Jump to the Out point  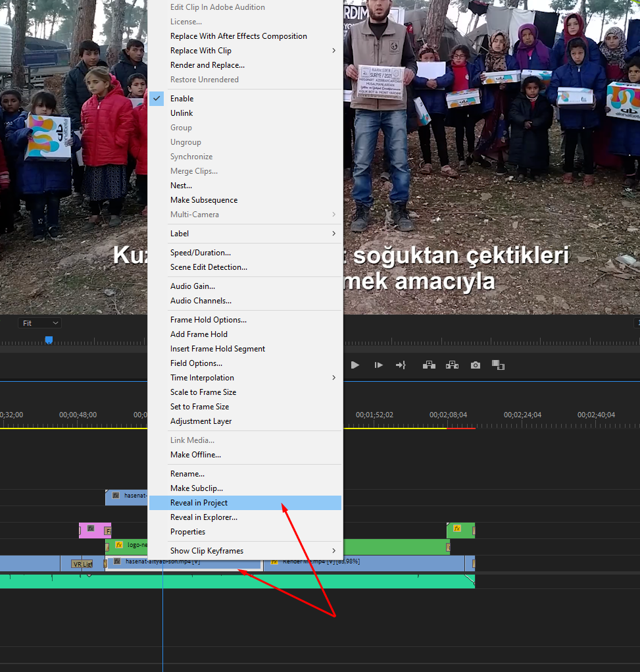point(401,365)
